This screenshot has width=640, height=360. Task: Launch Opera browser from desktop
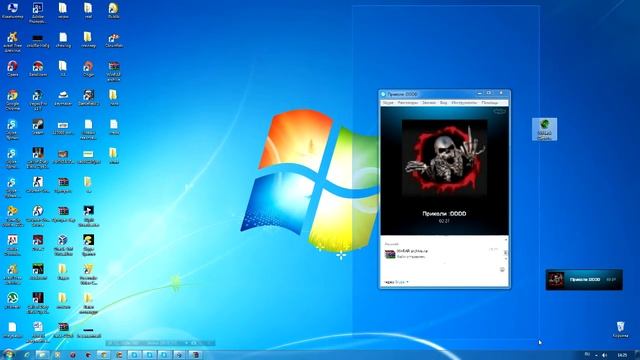(12, 69)
